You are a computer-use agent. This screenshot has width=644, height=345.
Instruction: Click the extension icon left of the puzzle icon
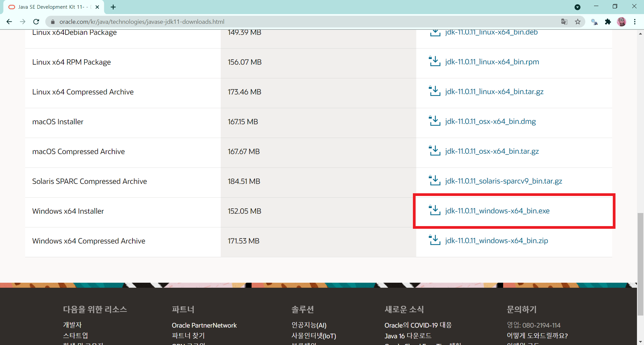(x=594, y=22)
